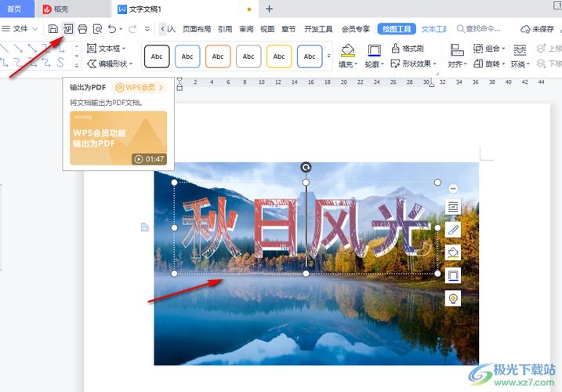Apply the orange outlined Abc shape style
The image size is (562, 392).
coord(218,56)
